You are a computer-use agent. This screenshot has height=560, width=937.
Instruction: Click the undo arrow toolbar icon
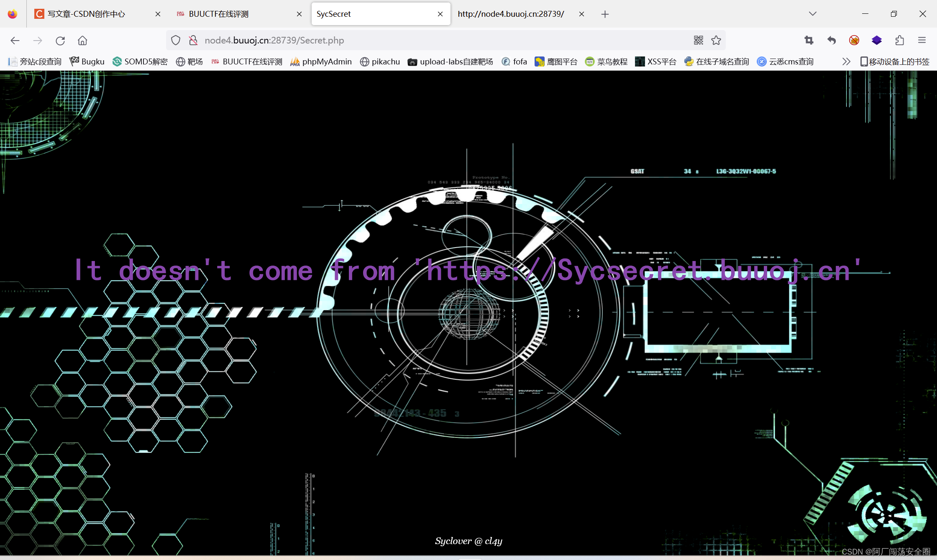pyautogui.click(x=831, y=40)
